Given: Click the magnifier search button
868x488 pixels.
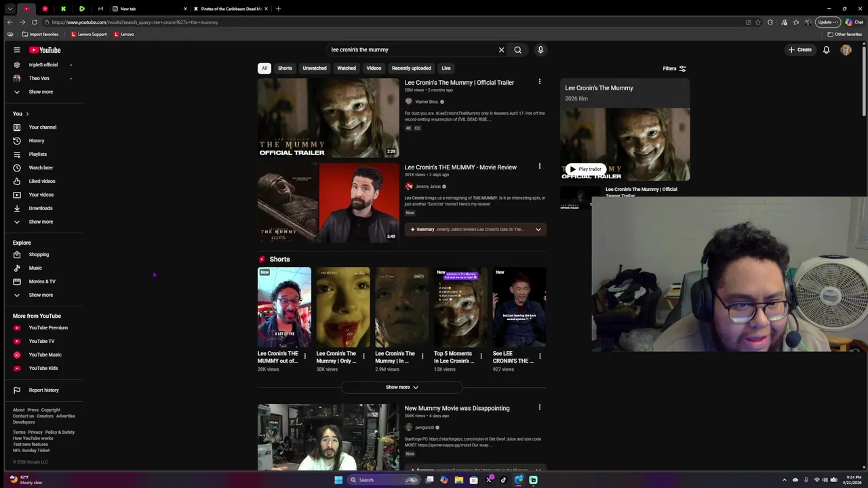Looking at the screenshot, I should coord(517,49).
